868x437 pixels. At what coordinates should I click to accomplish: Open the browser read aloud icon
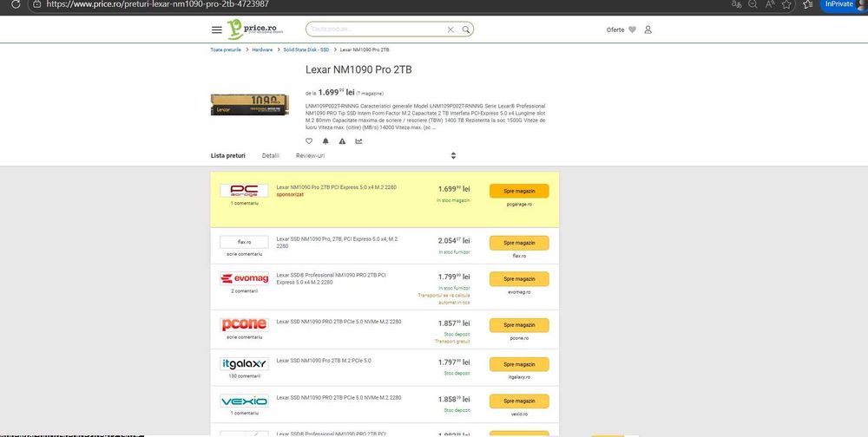pos(769,3)
